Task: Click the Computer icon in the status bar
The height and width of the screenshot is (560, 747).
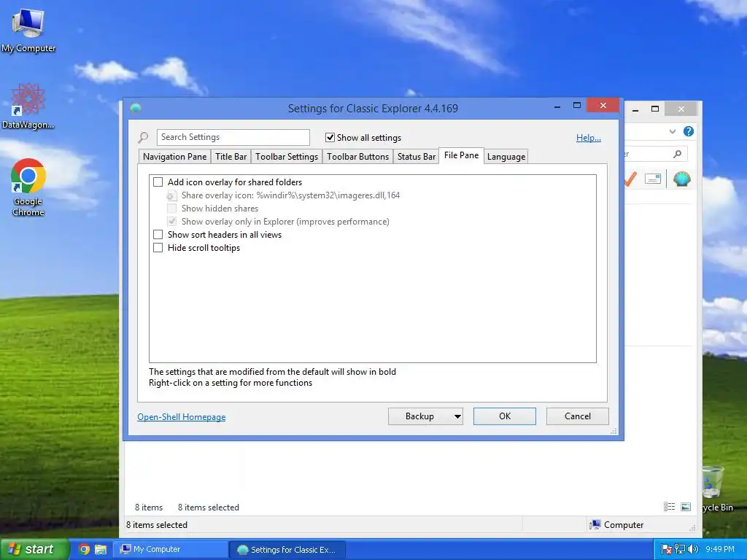Action: pyautogui.click(x=595, y=525)
